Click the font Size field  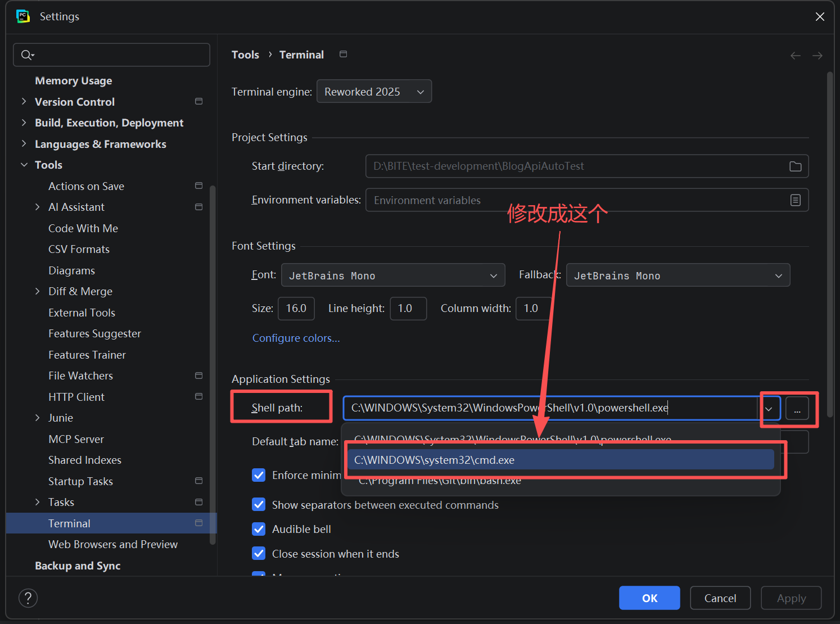click(x=296, y=309)
